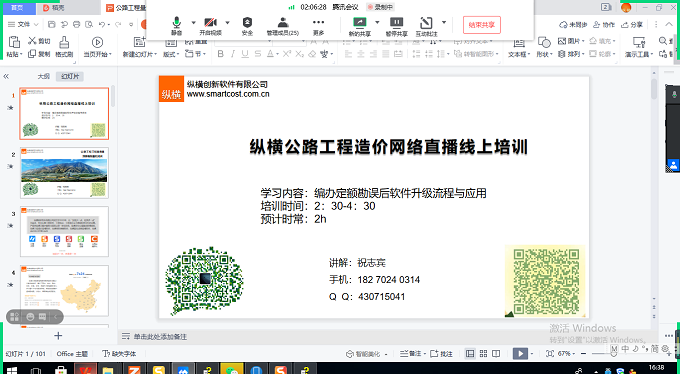
Task: Turn on video in the meeting toolbar
Action: coord(210,26)
